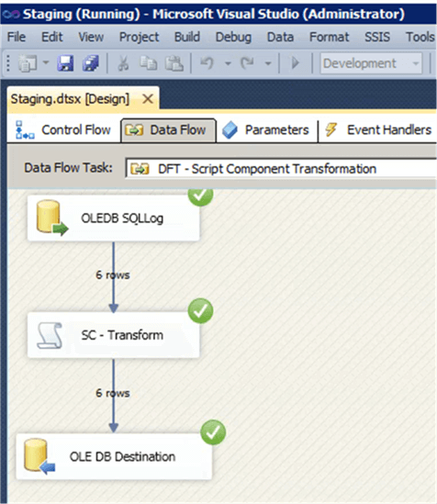Click the script scroll icon in SC - Transform
The width and height of the screenshot is (437, 504).
point(50,336)
